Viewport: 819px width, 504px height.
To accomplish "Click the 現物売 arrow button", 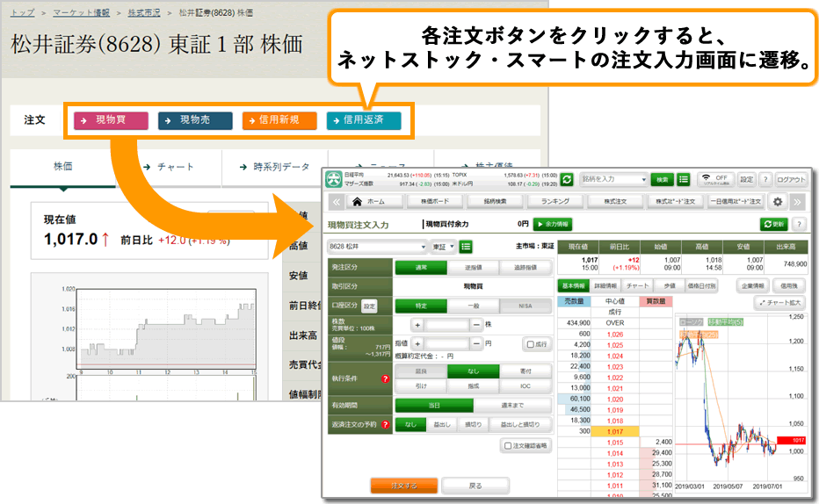I will point(195,120).
